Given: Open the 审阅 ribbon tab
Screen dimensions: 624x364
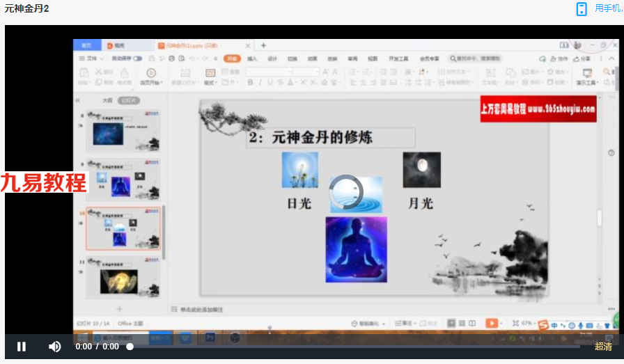Looking at the screenshot, I should click(x=352, y=58).
